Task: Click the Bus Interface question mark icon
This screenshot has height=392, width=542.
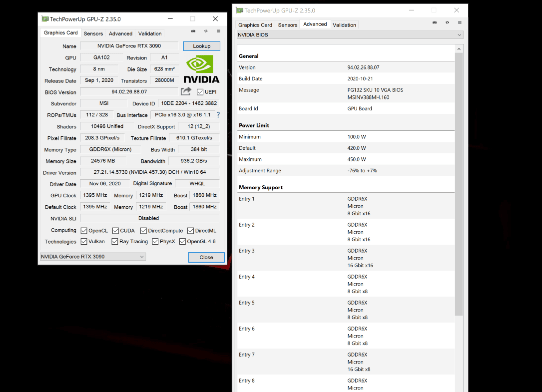Action: click(218, 115)
